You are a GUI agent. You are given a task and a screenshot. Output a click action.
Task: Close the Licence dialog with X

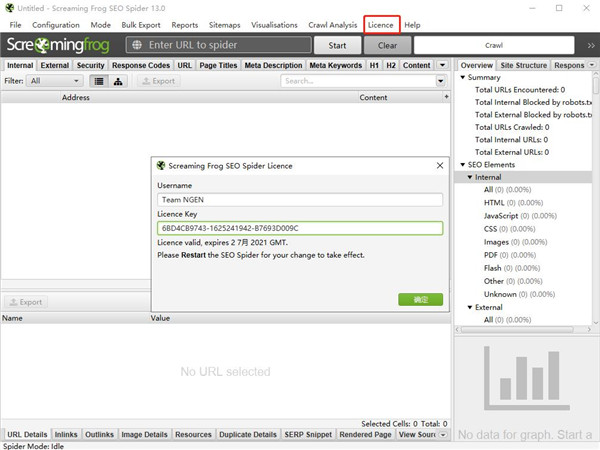(x=437, y=165)
